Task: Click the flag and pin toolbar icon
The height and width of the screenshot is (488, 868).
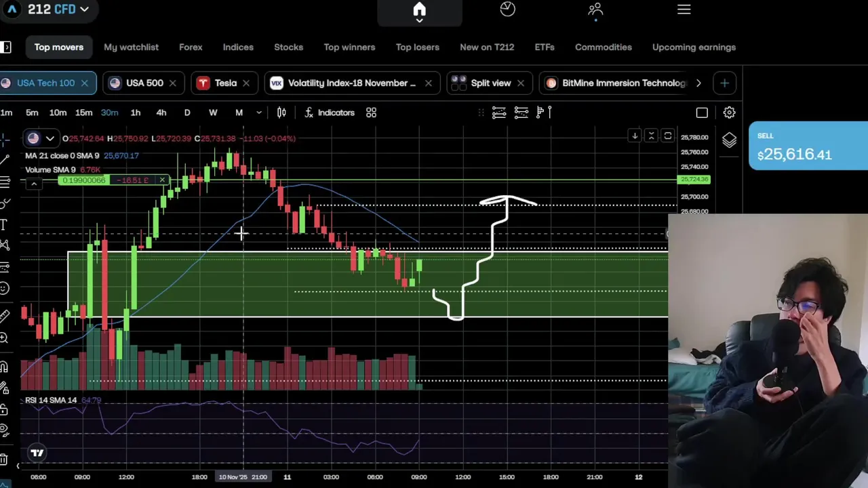Action: pyautogui.click(x=544, y=113)
